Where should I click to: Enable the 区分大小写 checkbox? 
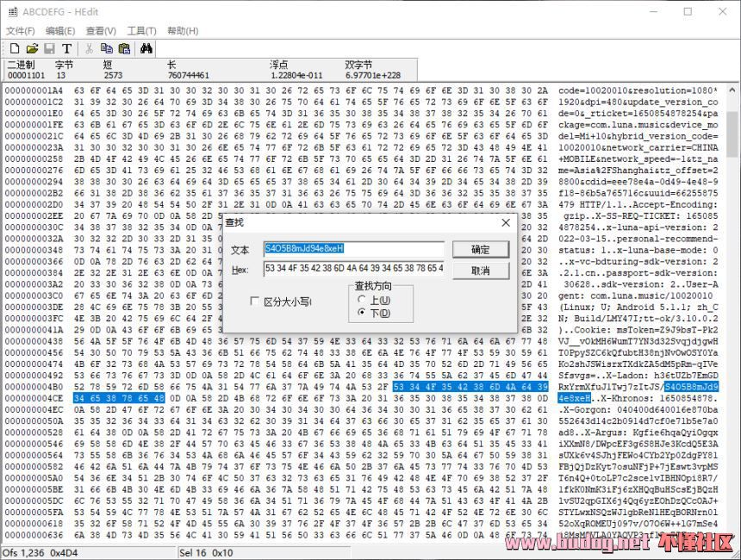point(254,301)
